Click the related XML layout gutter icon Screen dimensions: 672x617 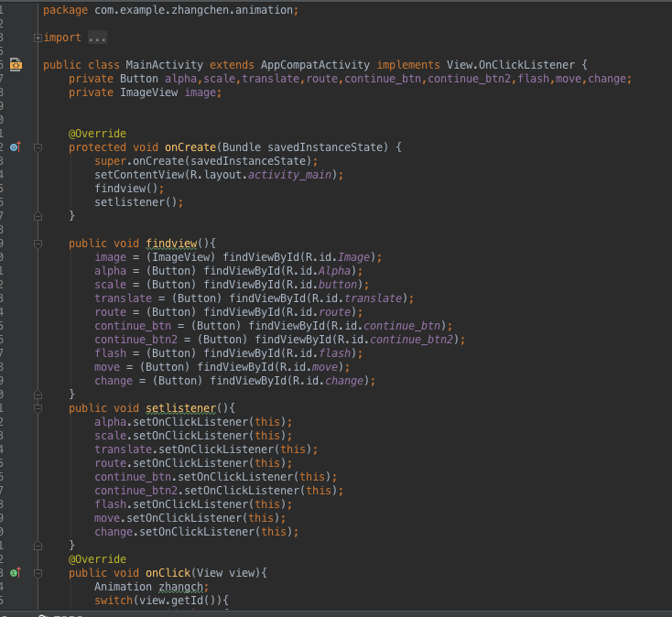point(16,65)
